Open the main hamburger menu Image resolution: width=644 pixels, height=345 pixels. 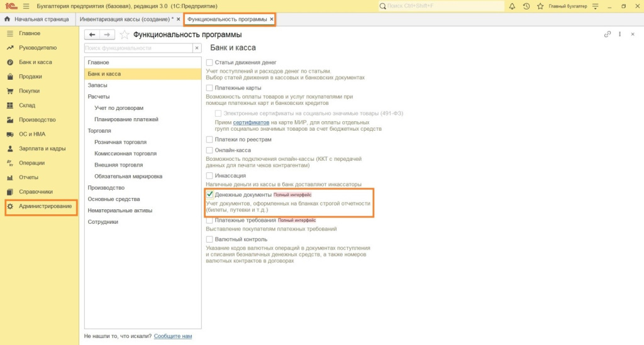point(26,6)
